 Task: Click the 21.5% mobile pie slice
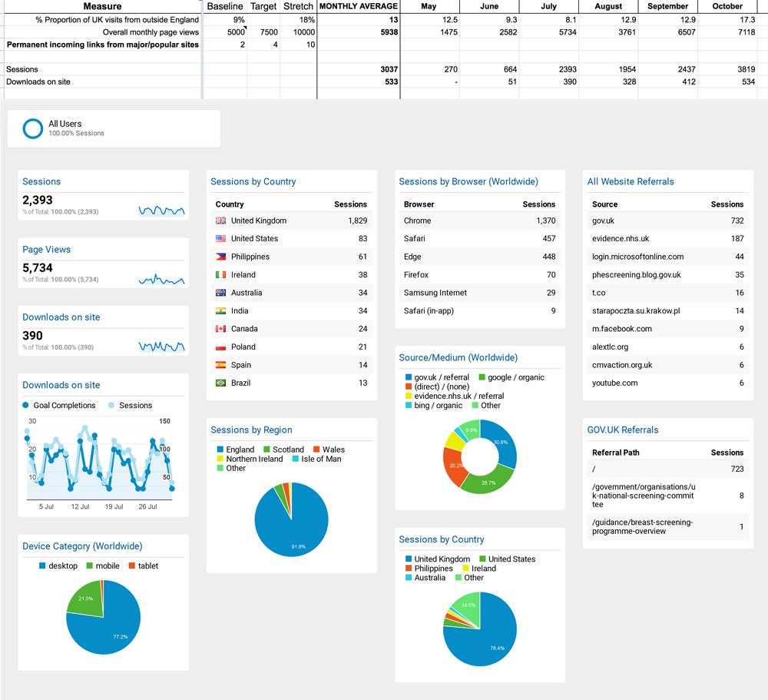[87, 599]
